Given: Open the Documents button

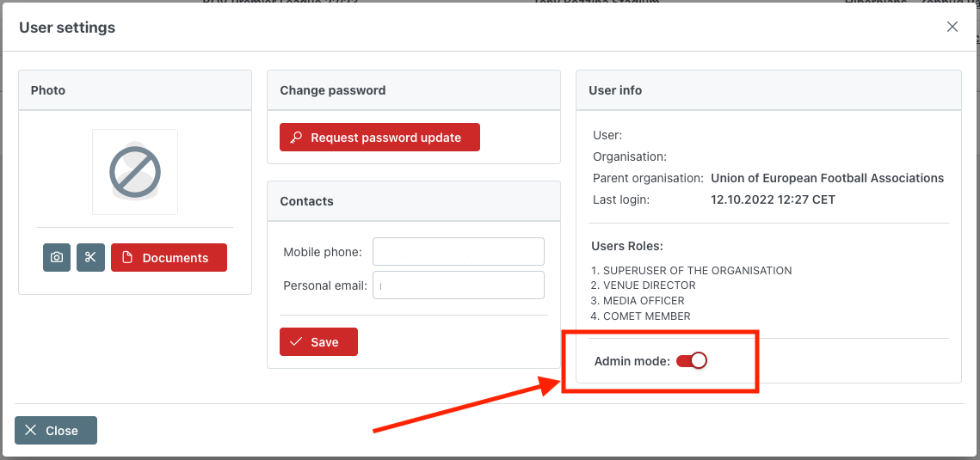Looking at the screenshot, I should pyautogui.click(x=169, y=258).
